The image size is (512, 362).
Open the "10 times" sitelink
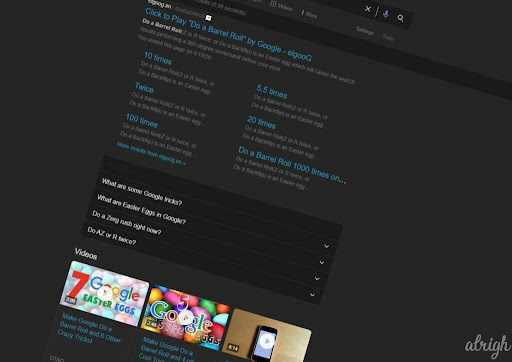pyautogui.click(x=158, y=58)
